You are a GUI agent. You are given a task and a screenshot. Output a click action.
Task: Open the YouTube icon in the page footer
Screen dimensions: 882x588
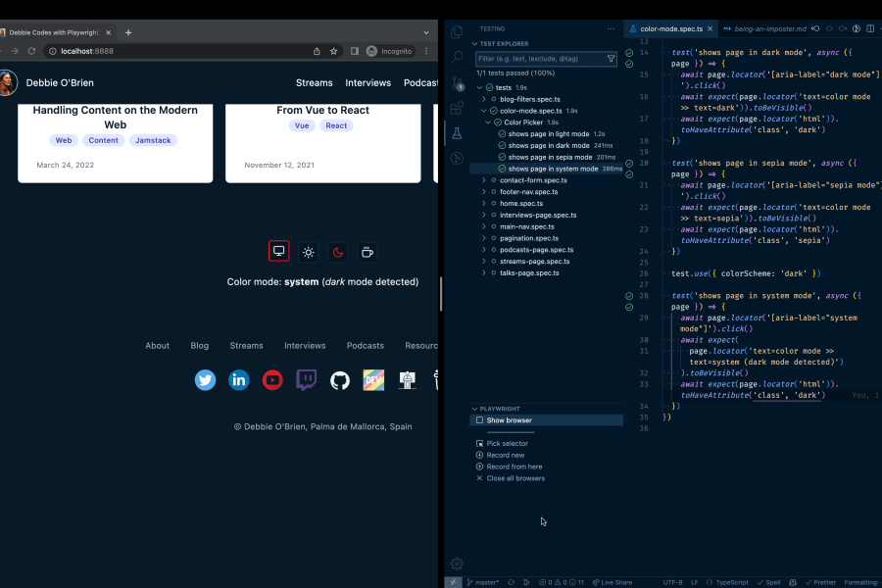272,380
